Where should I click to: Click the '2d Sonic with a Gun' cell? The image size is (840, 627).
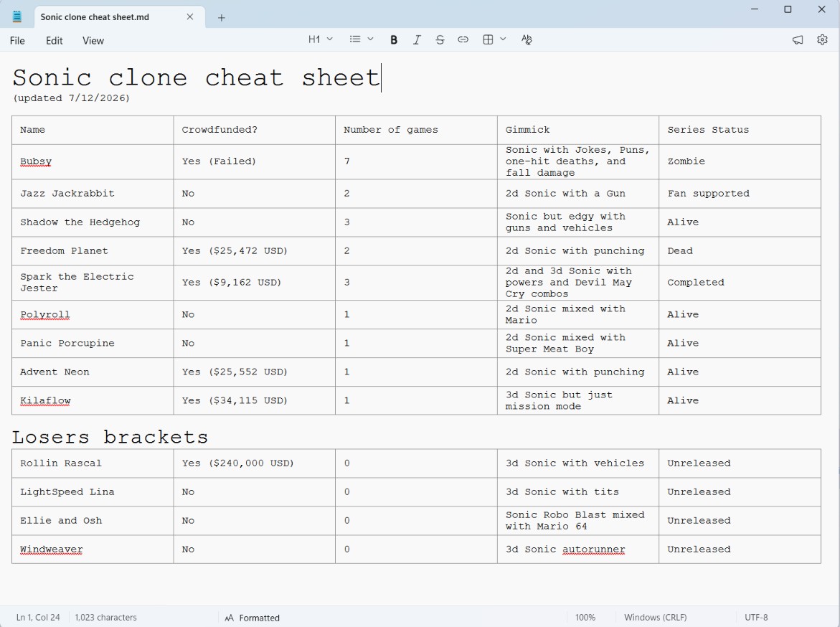578,194
